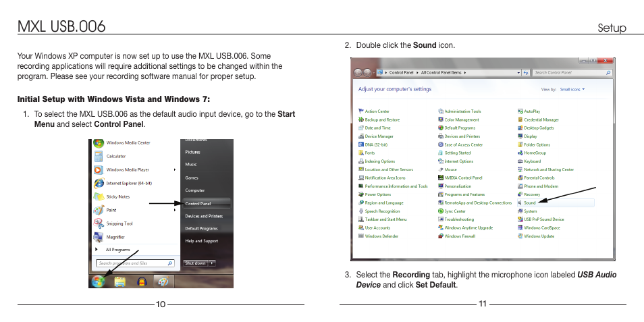
Task: Open Programs and Features
Action: [462, 194]
